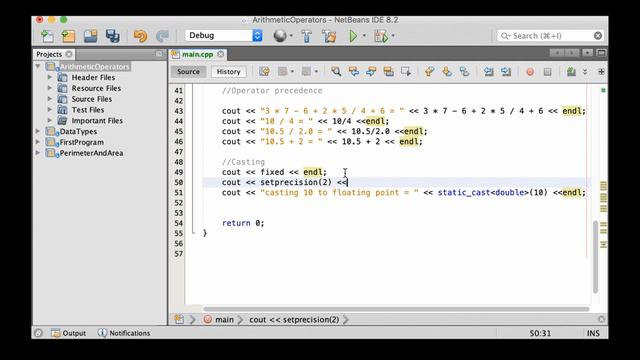Select the PerimeterAndArea project label

(91, 153)
